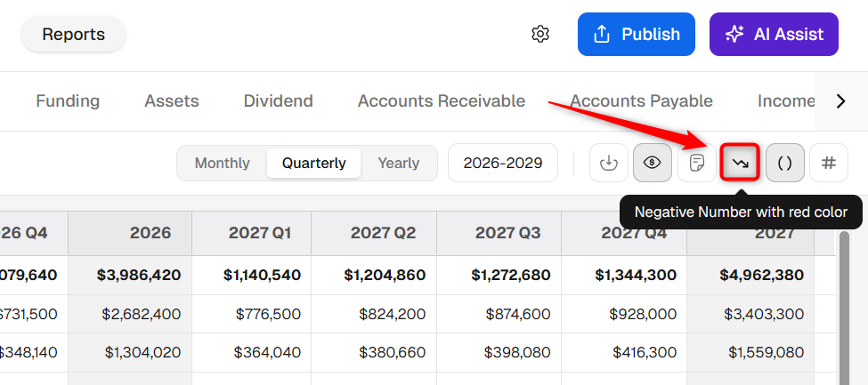Open the Reports button
The height and width of the screenshot is (385, 868).
pyautogui.click(x=74, y=35)
